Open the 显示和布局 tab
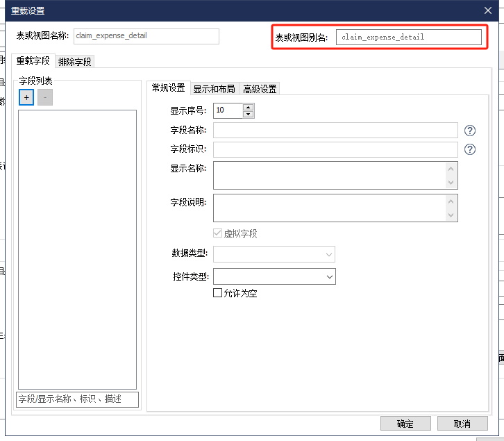Viewport: 504px width, 441px height. [x=214, y=88]
